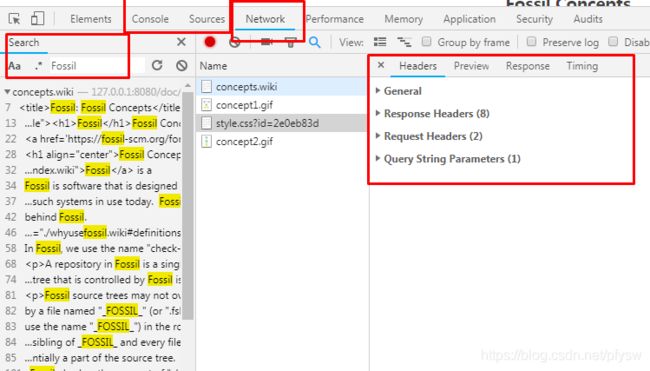Refresh the search results
Screen dimensions: 650x371
157,65
